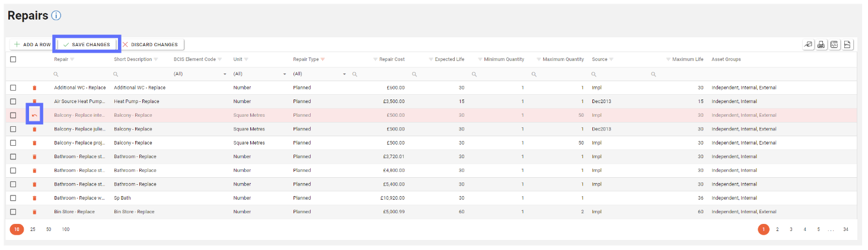This screenshot has height=250, width=868.
Task: Open the Repair Cost column filter icon
Action: coord(375,59)
